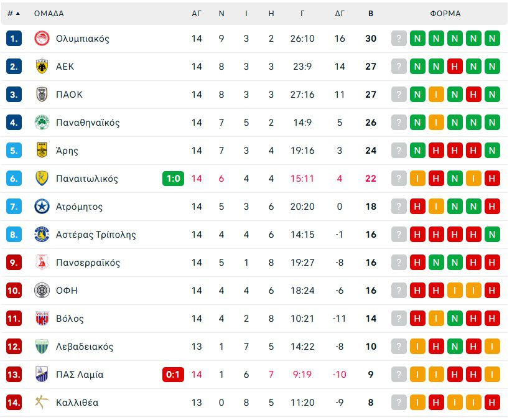Click Olympiacos upcoming match ? form box
The height and width of the screenshot is (420, 512).
(x=399, y=39)
